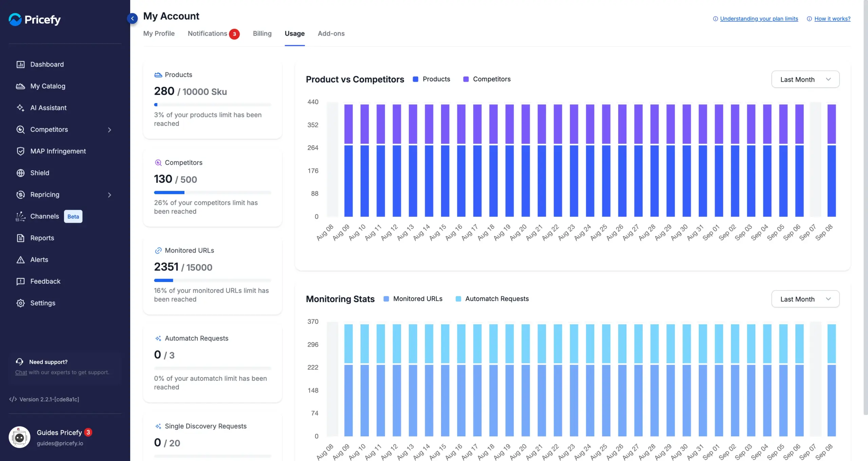Click the Monitored URLs progress bar
Viewport: 868px width, 461px height.
click(x=213, y=280)
